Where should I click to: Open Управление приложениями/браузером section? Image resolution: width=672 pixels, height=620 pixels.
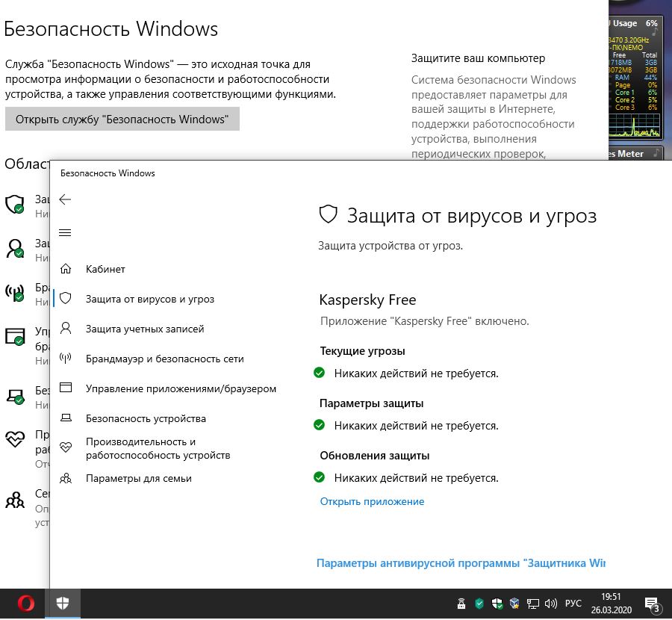click(181, 389)
